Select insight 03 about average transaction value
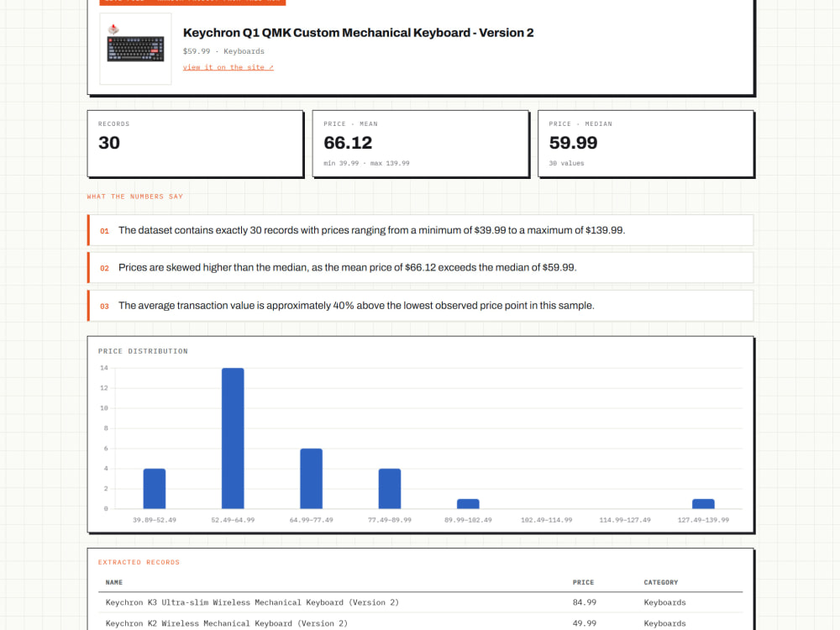Screen dimensions: 840x630 pyautogui.click(x=421, y=306)
